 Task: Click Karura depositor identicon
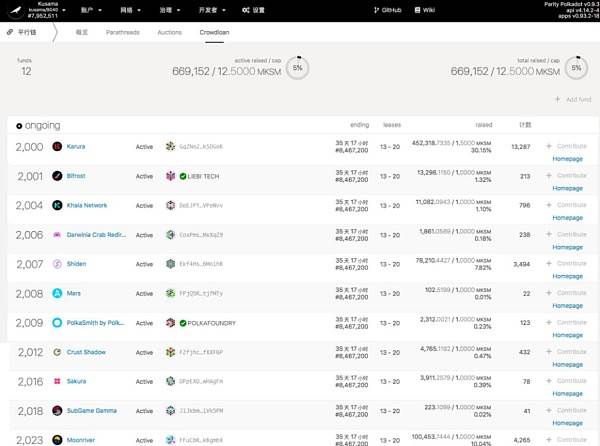170,146
